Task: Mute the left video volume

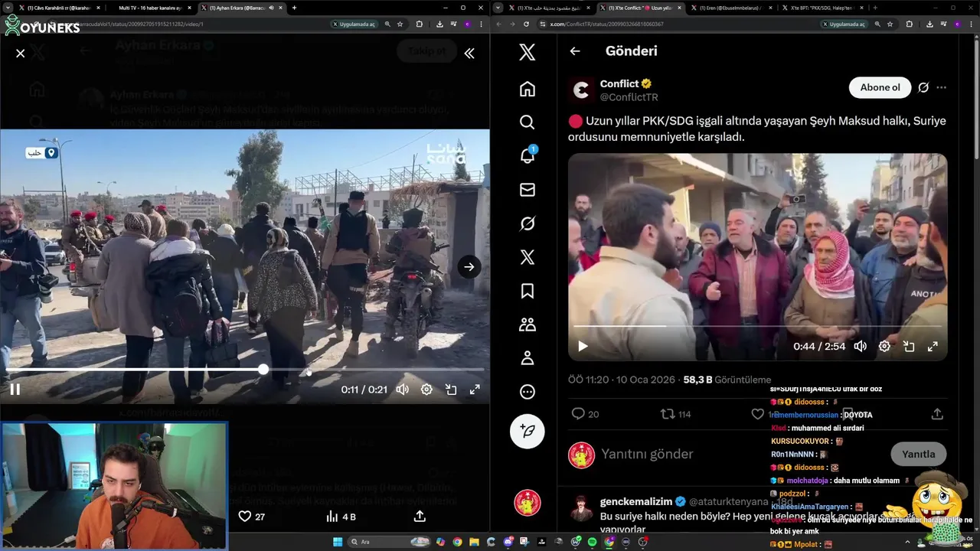Action: tap(402, 389)
